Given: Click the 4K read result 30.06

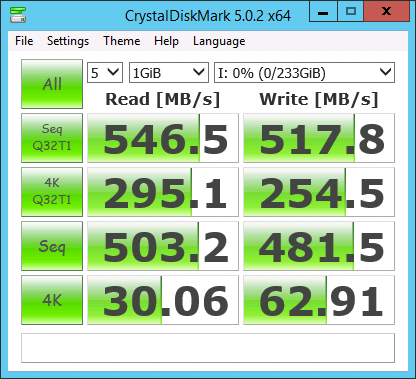Looking at the screenshot, I should tap(163, 300).
